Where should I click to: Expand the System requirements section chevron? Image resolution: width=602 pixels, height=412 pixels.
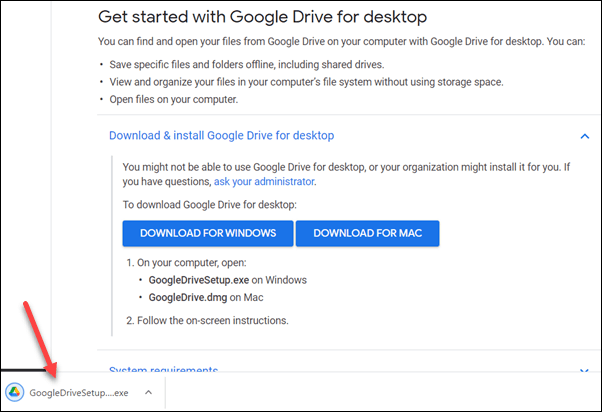click(x=584, y=370)
